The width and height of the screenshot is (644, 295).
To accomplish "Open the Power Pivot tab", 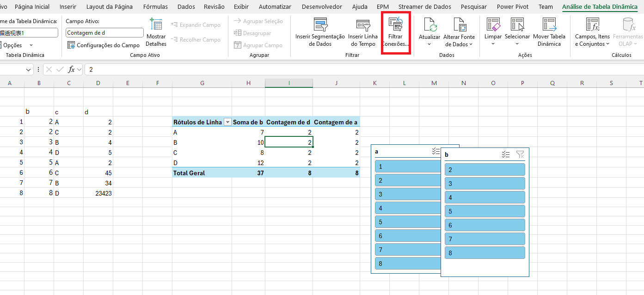I will coord(513,6).
